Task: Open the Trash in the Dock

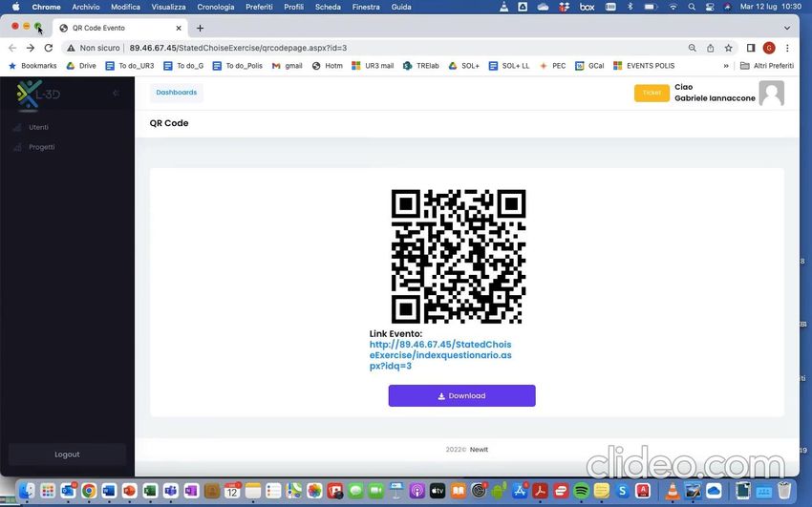Action: coord(784,490)
